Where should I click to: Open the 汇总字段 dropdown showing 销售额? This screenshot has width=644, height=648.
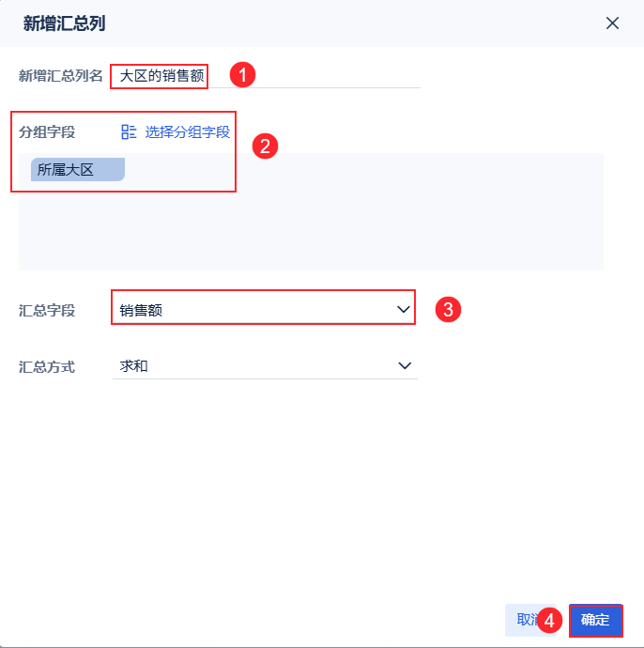tap(253, 309)
